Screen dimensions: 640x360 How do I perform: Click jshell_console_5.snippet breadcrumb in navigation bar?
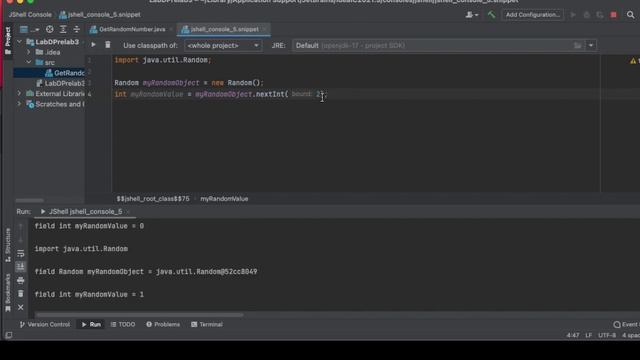[100, 15]
